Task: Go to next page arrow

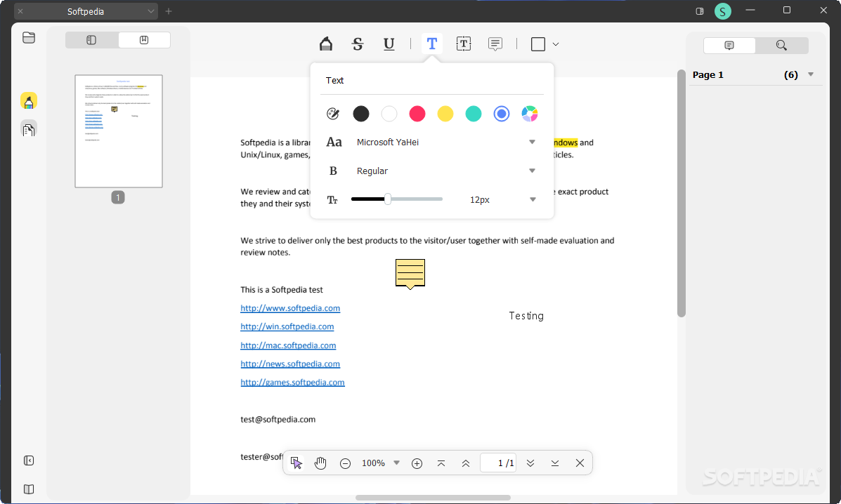Action: click(530, 463)
